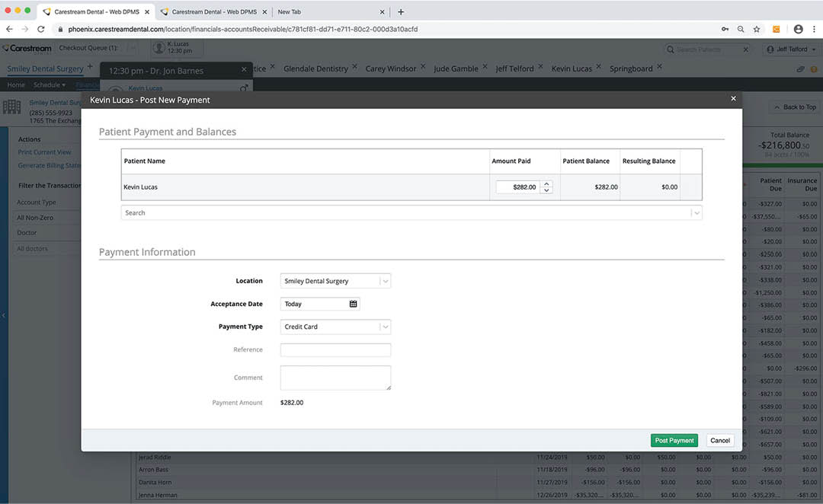This screenshot has width=823, height=504.
Task: Open the browser zoom magnifier icon
Action: pyautogui.click(x=740, y=29)
